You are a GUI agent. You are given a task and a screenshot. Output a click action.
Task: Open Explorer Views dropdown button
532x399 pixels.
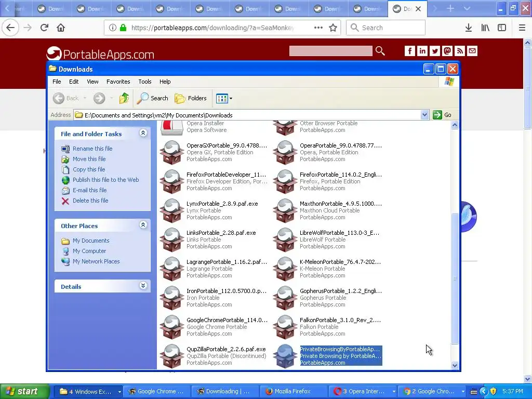pos(224,98)
